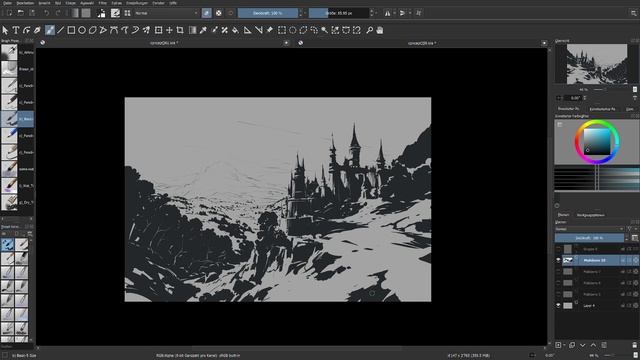The width and height of the screenshot is (640, 360).
Task: Select the Reference Images pin tool
Action: click(269, 30)
